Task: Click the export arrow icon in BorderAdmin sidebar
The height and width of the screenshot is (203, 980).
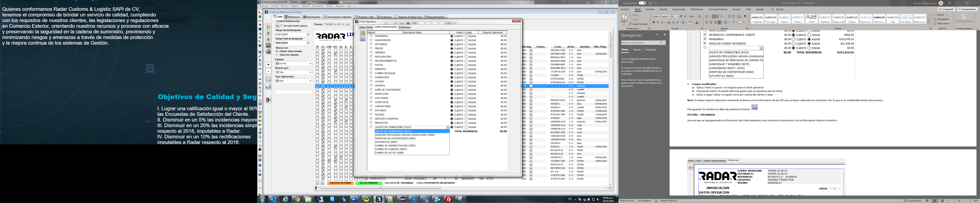Action: click(269, 86)
